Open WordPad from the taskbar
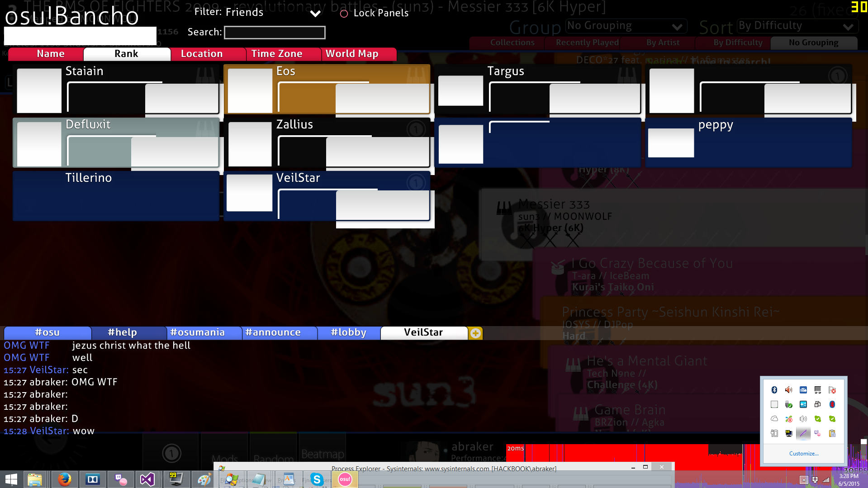868x488 pixels. 288,479
